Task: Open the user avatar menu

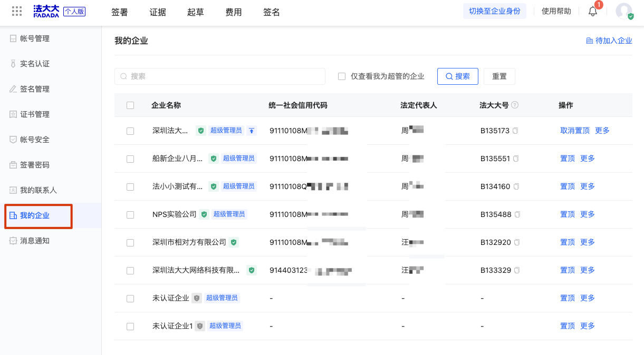Action: (624, 11)
